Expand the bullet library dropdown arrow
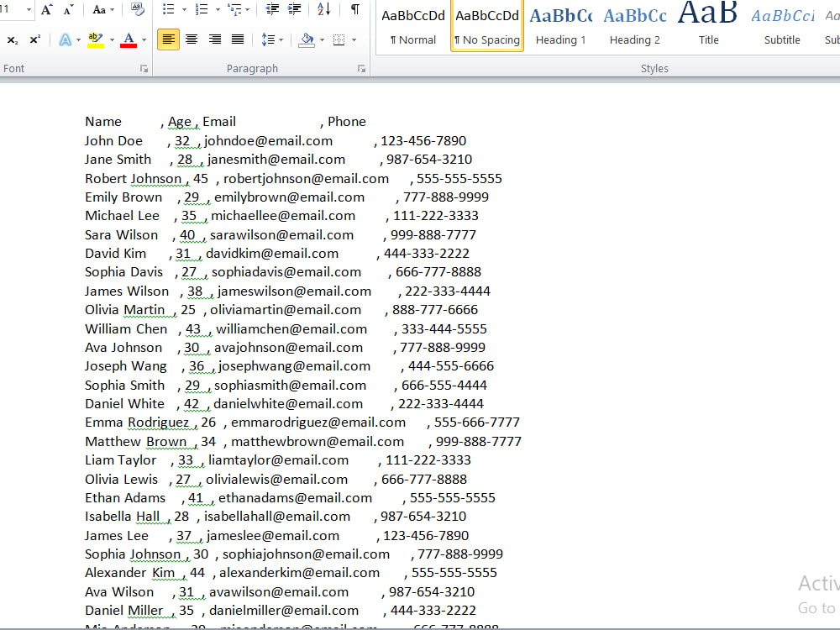 coord(184,9)
